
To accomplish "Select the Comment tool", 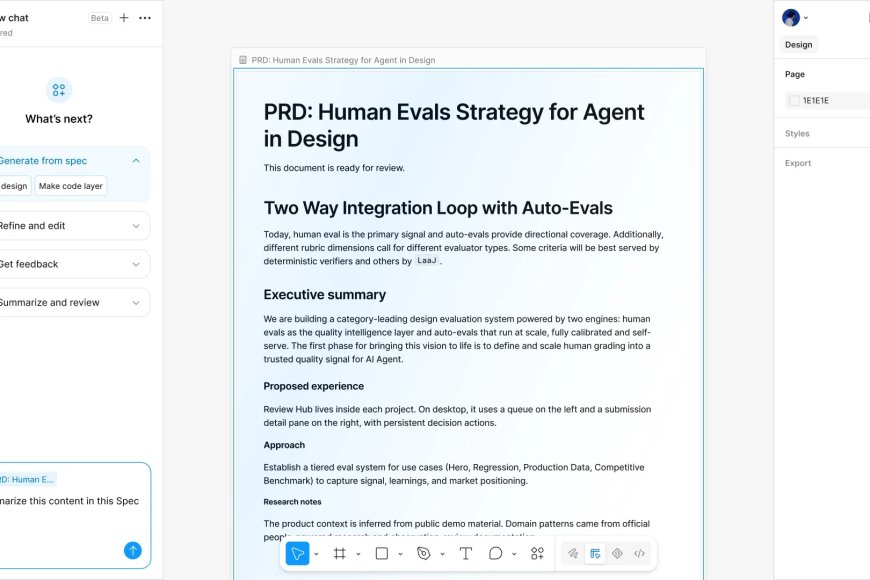I will click(495, 553).
